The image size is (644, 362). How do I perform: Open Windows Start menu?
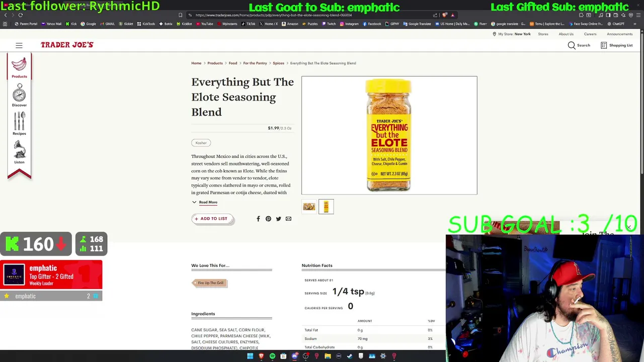click(x=250, y=356)
